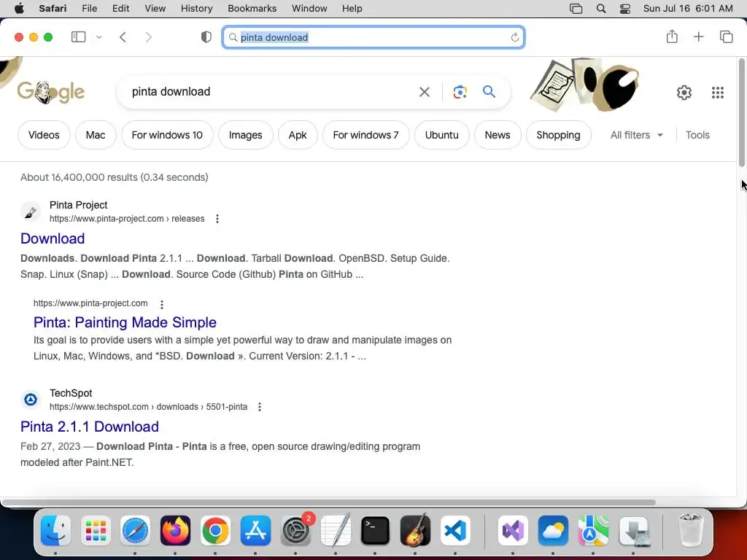Open the Apple menu
747x560 pixels.
click(x=19, y=8)
